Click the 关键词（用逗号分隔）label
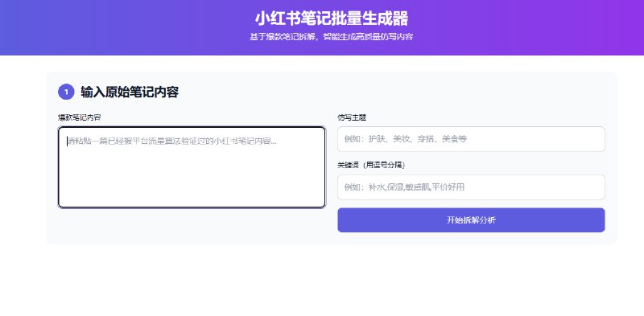Viewport: 644px width, 316px height. click(x=372, y=165)
